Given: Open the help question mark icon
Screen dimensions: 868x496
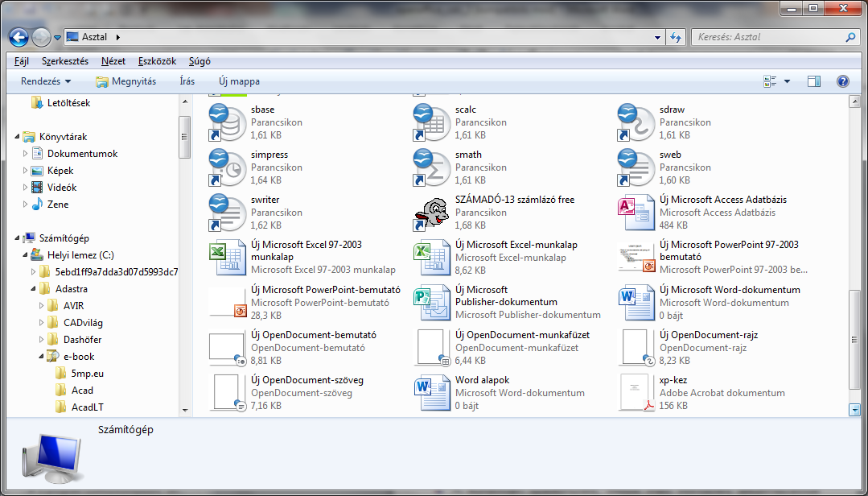Looking at the screenshot, I should 842,81.
